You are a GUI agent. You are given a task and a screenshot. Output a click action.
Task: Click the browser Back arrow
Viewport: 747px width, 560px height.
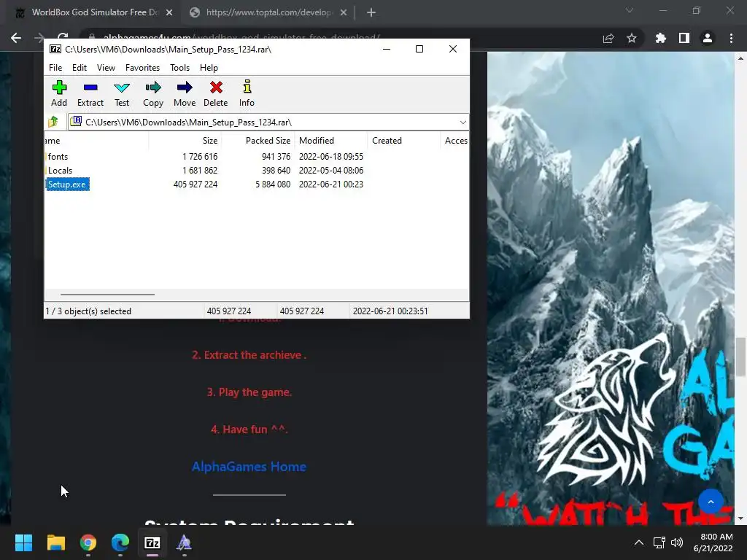(x=16, y=38)
